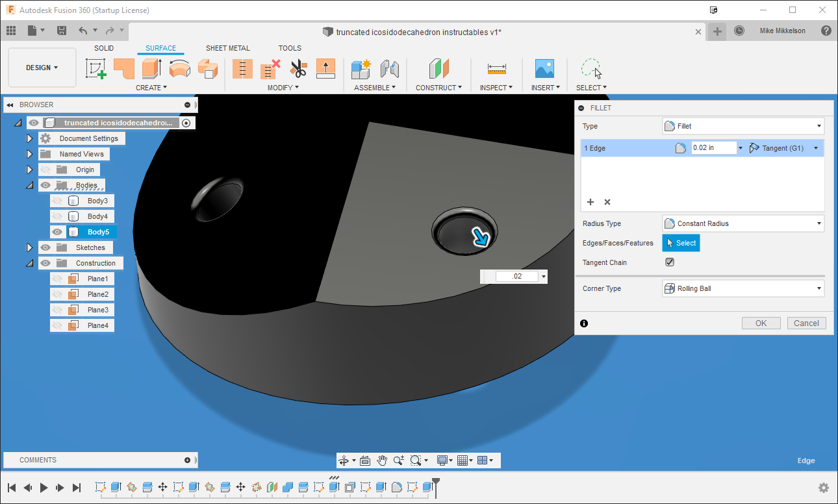This screenshot has height=504, width=838.
Task: Enable the Tangent Chain checkbox
Action: (x=669, y=262)
